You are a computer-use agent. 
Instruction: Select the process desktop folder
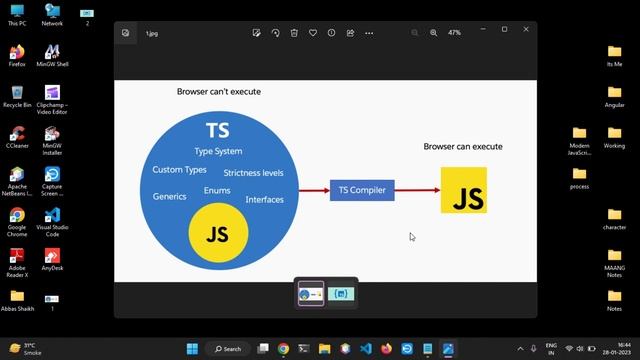tap(579, 178)
